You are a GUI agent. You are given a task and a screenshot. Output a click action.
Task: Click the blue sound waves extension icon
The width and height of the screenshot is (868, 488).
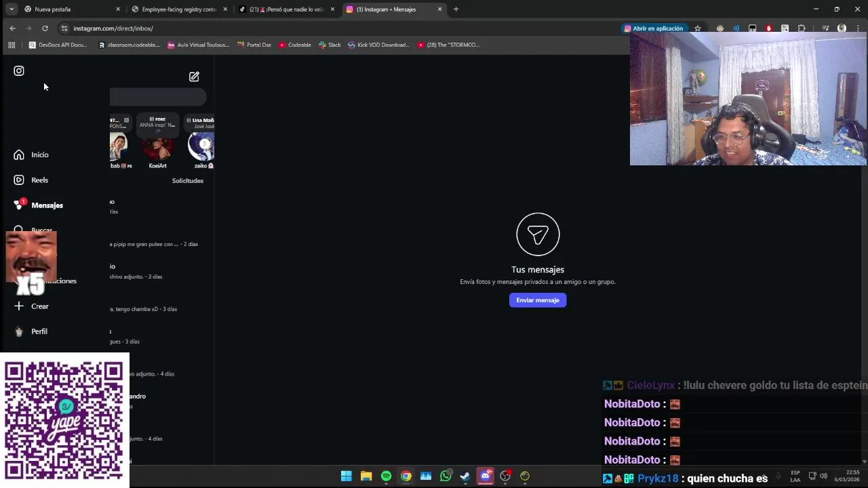[736, 28]
